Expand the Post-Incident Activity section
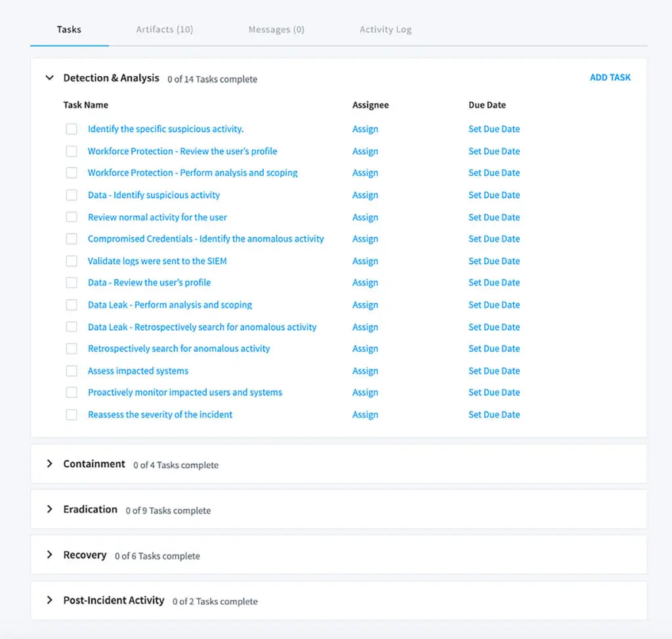The height and width of the screenshot is (639, 672). click(49, 600)
